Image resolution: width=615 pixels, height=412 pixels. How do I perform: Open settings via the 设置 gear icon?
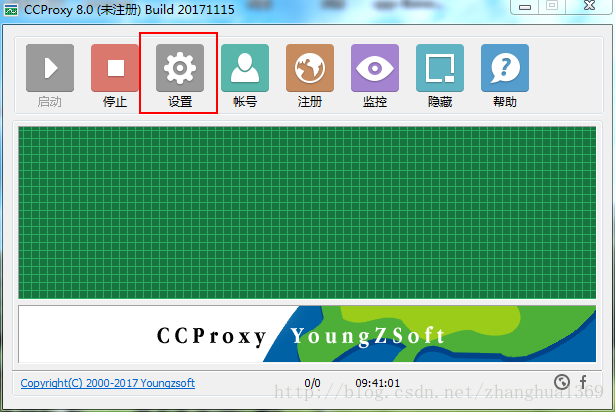coord(180,68)
